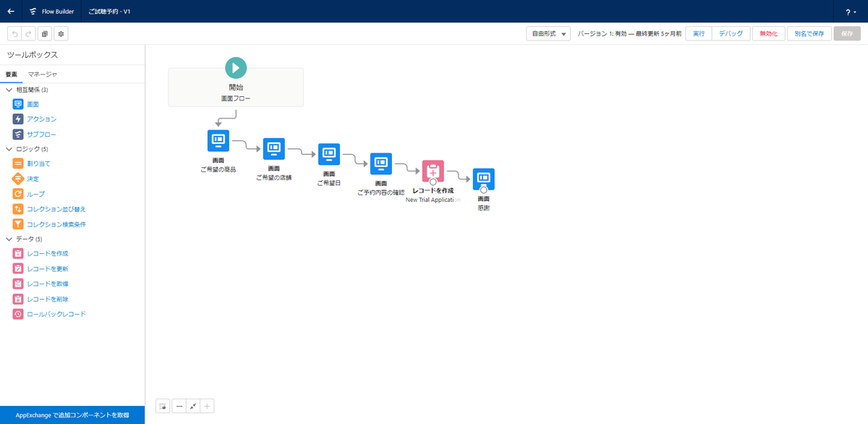
Task: Select the 感謝 screen node
Action: 484,179
